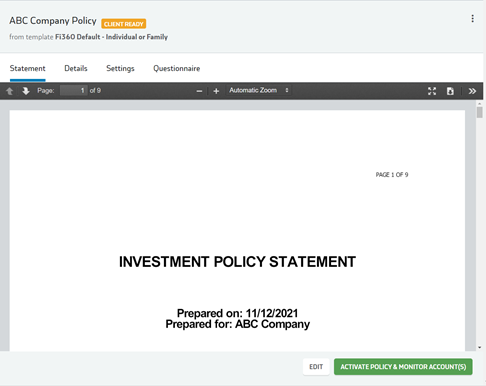Switch to presentation fullscreen mode
The image size is (486, 386).
[x=432, y=91]
